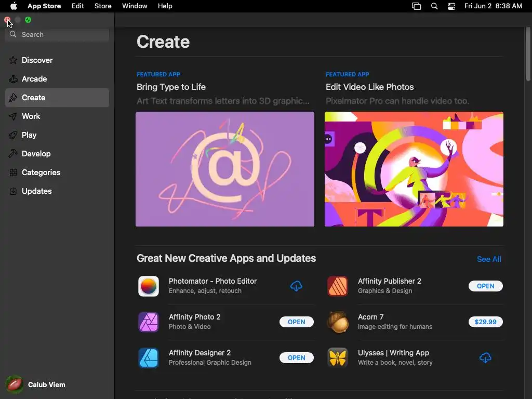The width and height of the screenshot is (532, 399).
Task: Click 'Write a book, novel, story' subtitle
Action: click(395, 363)
